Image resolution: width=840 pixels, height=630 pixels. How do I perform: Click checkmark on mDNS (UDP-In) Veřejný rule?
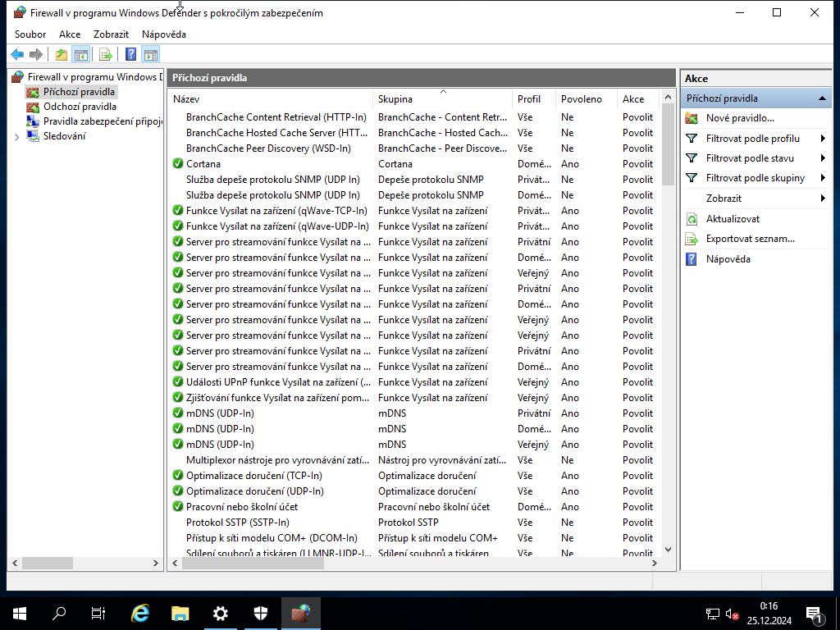point(177,445)
